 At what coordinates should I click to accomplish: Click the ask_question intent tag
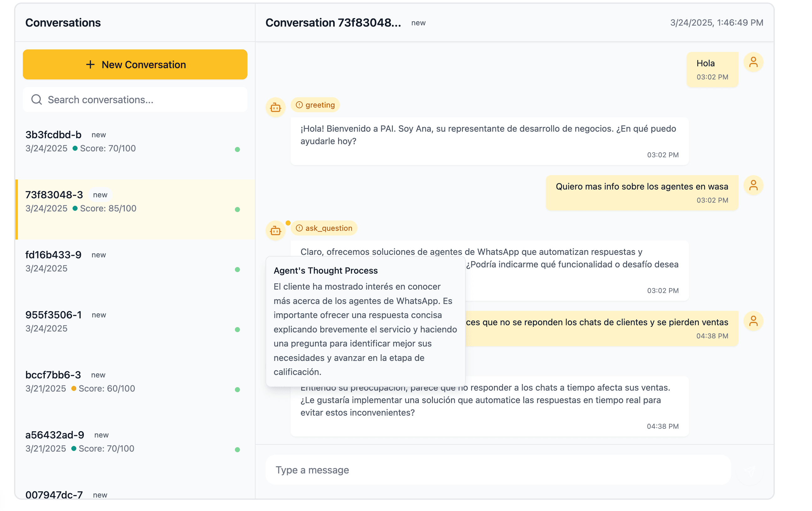pos(324,228)
